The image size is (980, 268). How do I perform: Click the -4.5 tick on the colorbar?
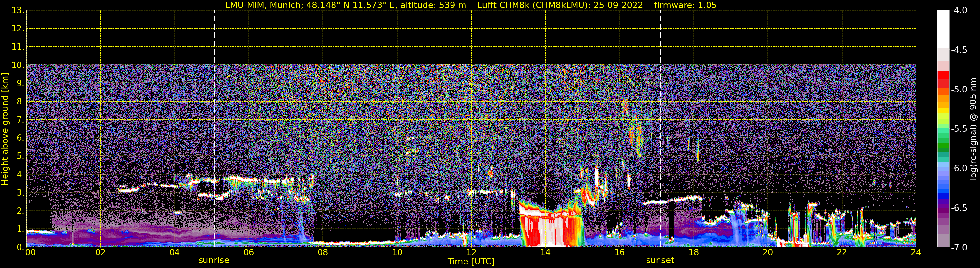(x=959, y=50)
